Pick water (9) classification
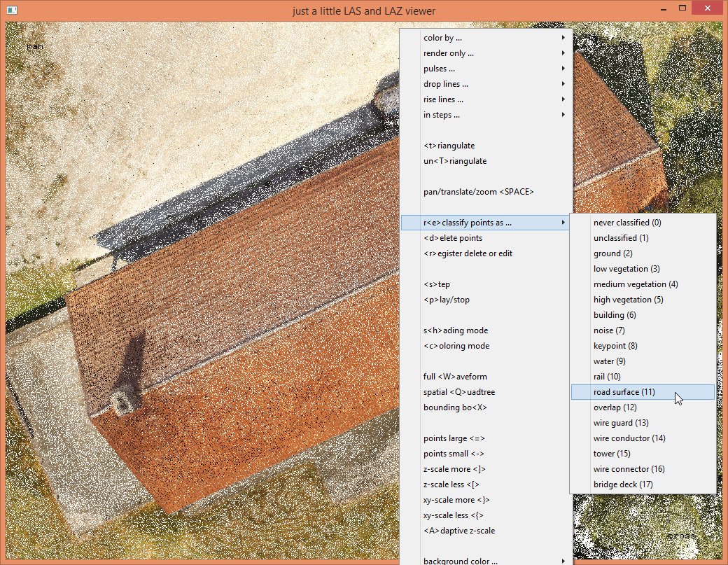728x565 pixels. pyautogui.click(x=609, y=361)
